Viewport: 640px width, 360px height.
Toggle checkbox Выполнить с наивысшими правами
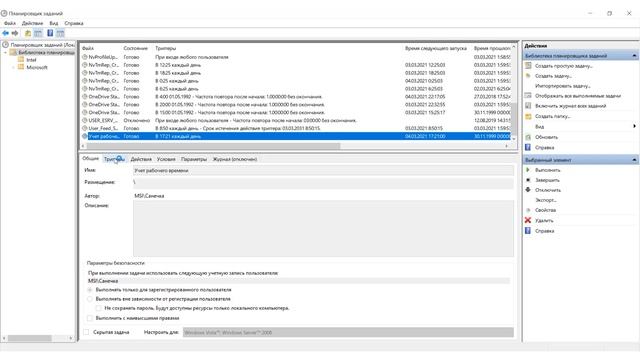90,318
